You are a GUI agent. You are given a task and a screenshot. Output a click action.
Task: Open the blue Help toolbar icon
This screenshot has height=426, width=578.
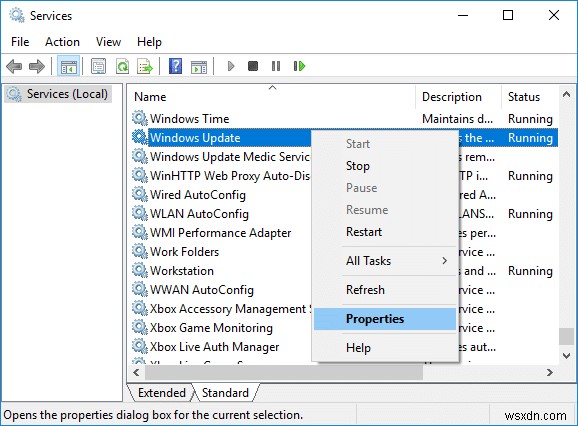[175, 66]
